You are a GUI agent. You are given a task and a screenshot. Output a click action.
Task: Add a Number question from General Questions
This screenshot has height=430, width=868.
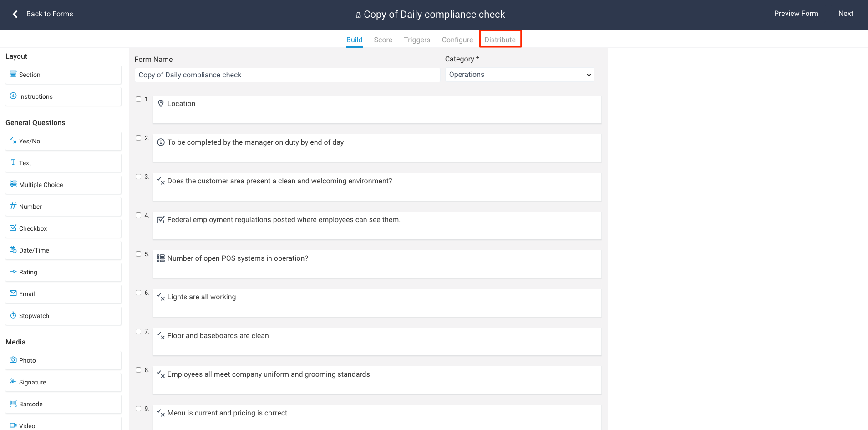30,206
